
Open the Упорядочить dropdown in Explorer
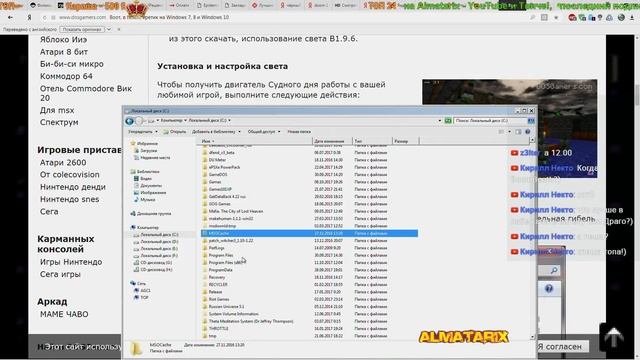click(x=143, y=131)
